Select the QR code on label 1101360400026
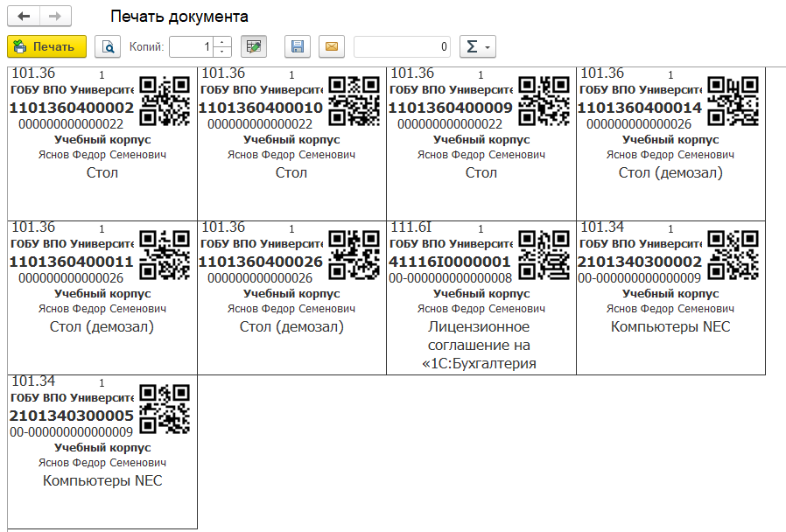This screenshot has width=786, height=532. [x=354, y=255]
